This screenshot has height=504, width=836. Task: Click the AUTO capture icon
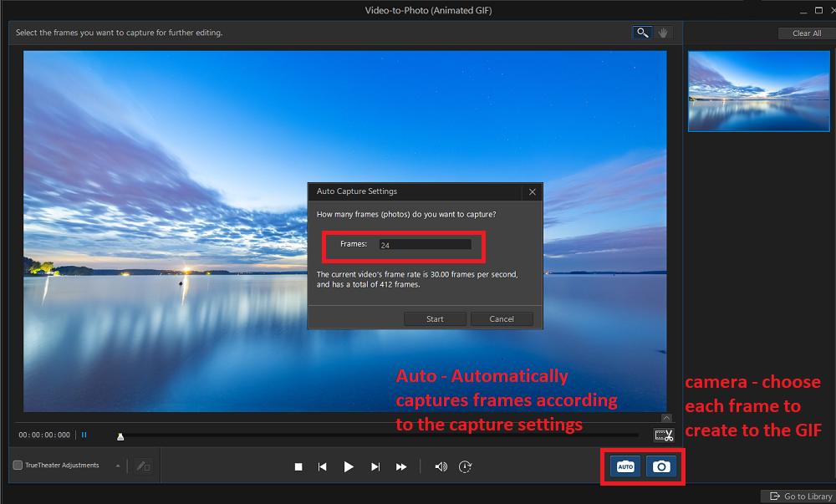click(x=624, y=466)
